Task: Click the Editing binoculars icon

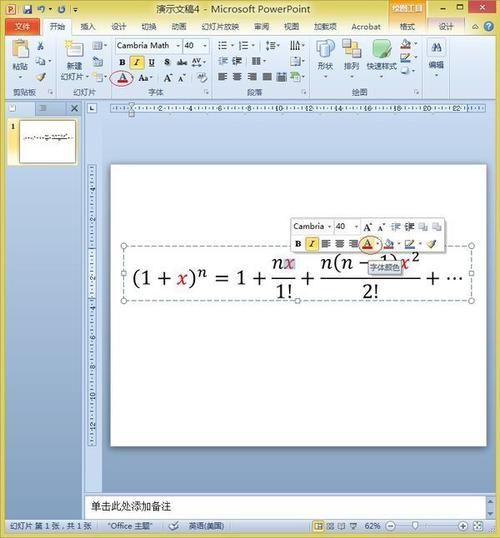Action: (x=436, y=47)
